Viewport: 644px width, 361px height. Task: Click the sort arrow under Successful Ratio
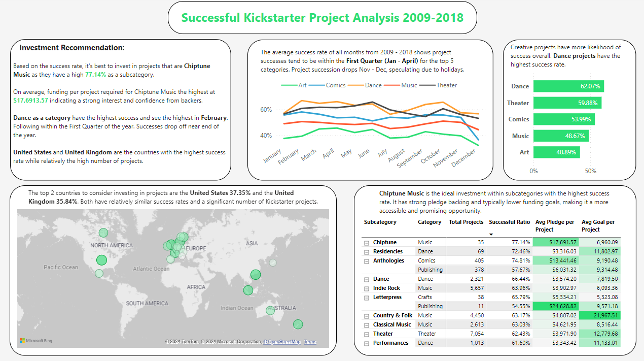coord(491,235)
